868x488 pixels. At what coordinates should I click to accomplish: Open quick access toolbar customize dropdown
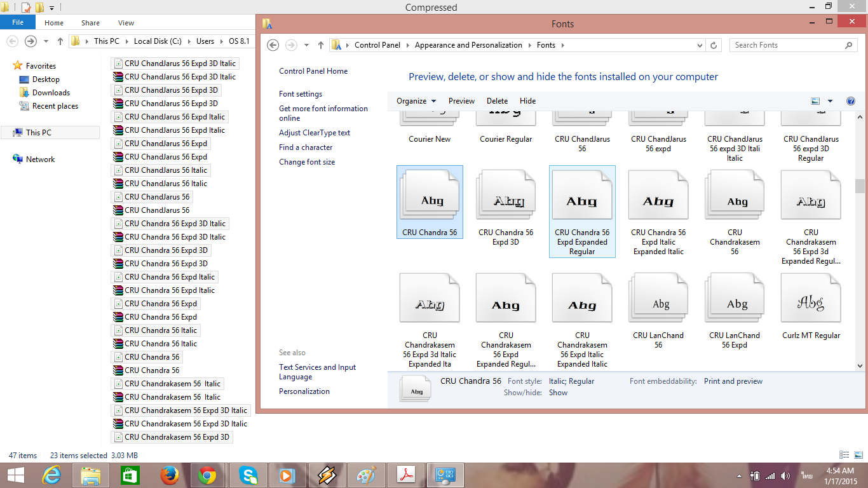point(52,8)
